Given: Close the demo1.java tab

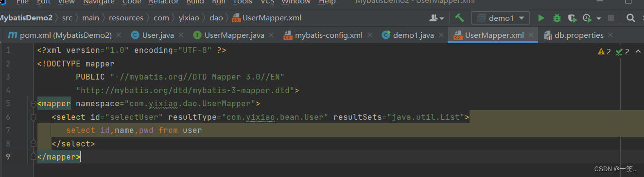Looking at the screenshot, I should pyautogui.click(x=441, y=35).
